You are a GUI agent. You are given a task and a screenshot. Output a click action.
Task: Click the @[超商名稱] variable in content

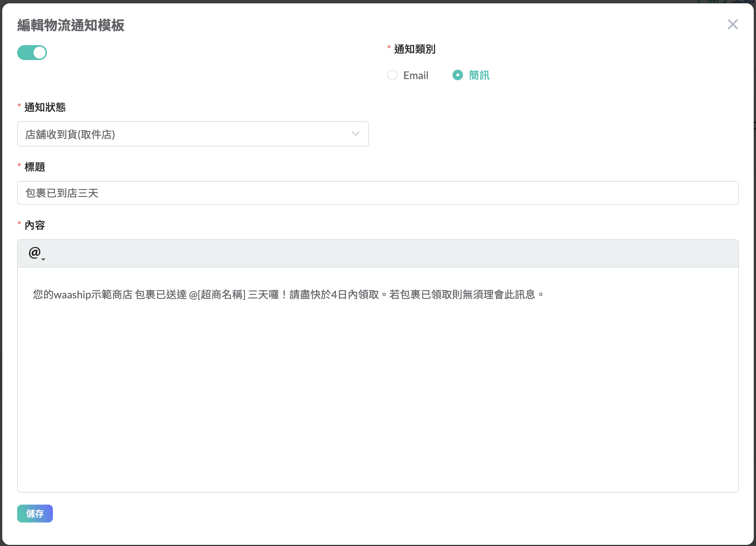tap(217, 295)
